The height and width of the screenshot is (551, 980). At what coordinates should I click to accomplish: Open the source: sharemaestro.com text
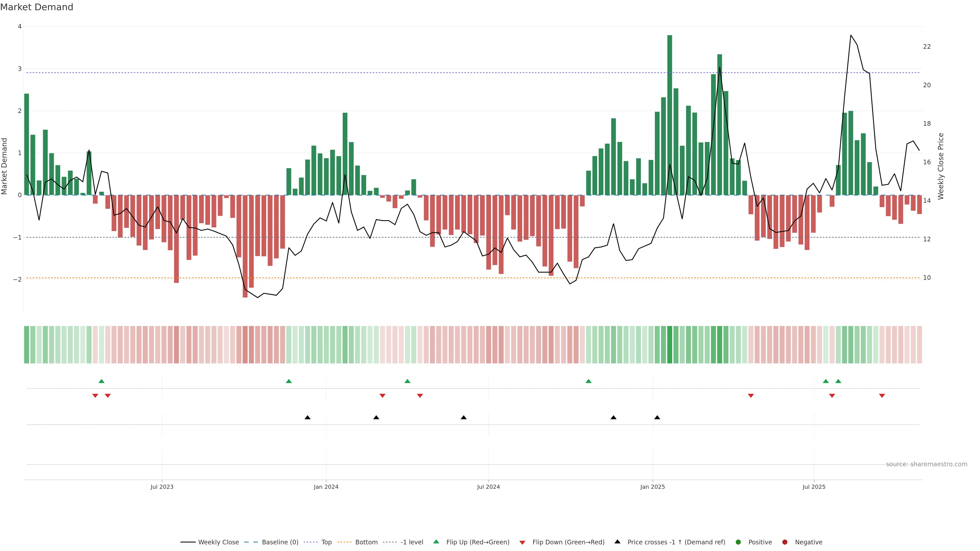[926, 464]
